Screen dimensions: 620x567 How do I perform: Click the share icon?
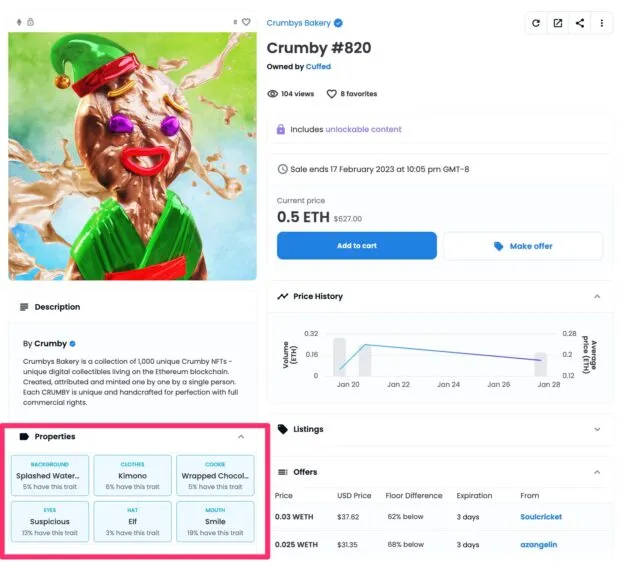point(580,23)
